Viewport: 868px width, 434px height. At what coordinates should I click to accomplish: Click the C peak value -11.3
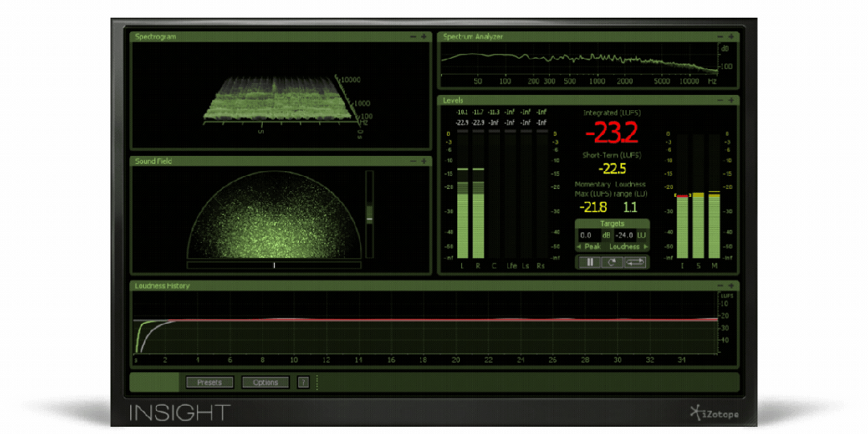(494, 113)
